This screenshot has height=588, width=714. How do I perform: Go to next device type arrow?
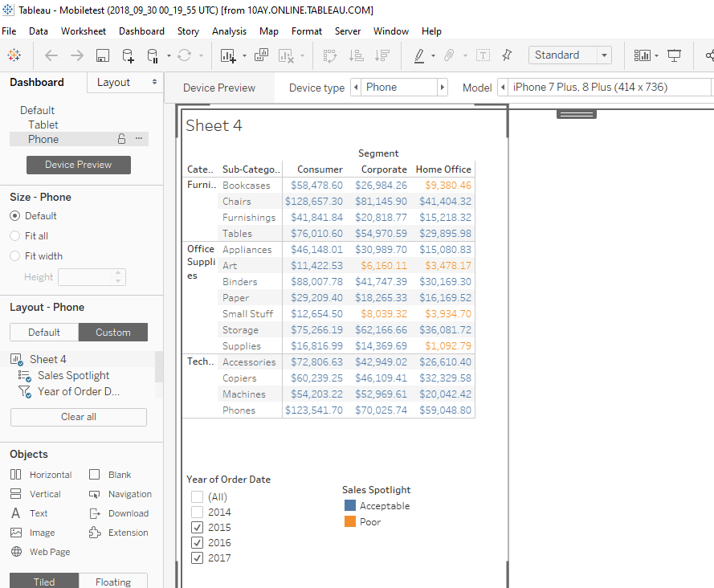pos(442,88)
